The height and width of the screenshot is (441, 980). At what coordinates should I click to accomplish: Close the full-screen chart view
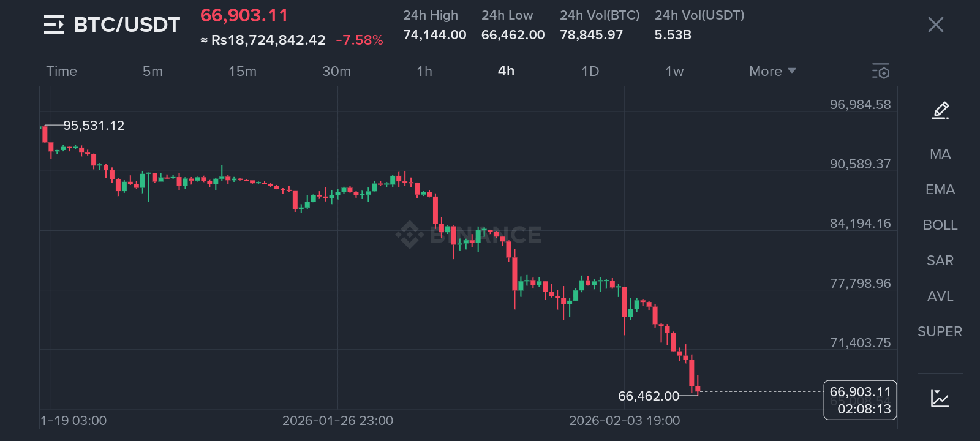(935, 25)
